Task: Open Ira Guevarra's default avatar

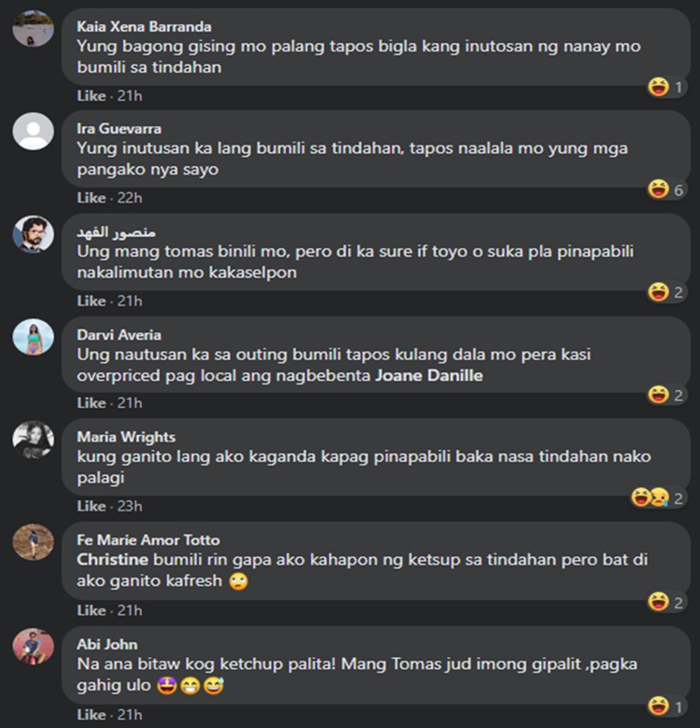Action: tap(33, 132)
